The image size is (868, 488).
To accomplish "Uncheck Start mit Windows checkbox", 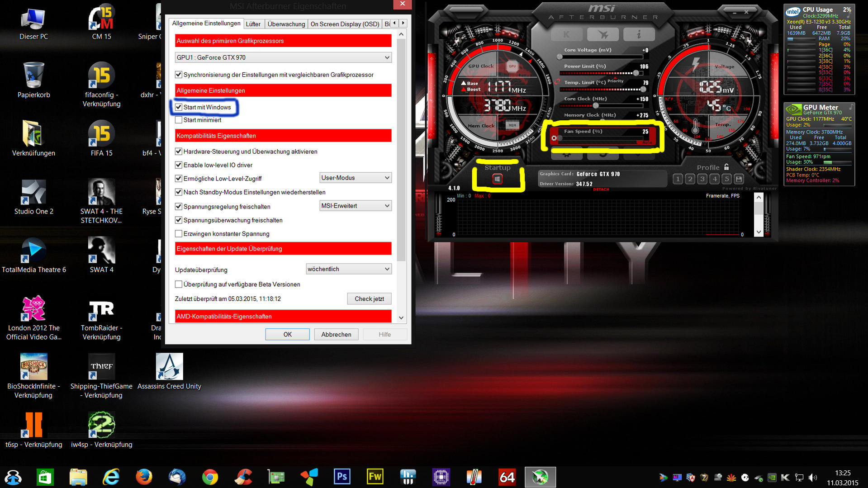I will [179, 107].
